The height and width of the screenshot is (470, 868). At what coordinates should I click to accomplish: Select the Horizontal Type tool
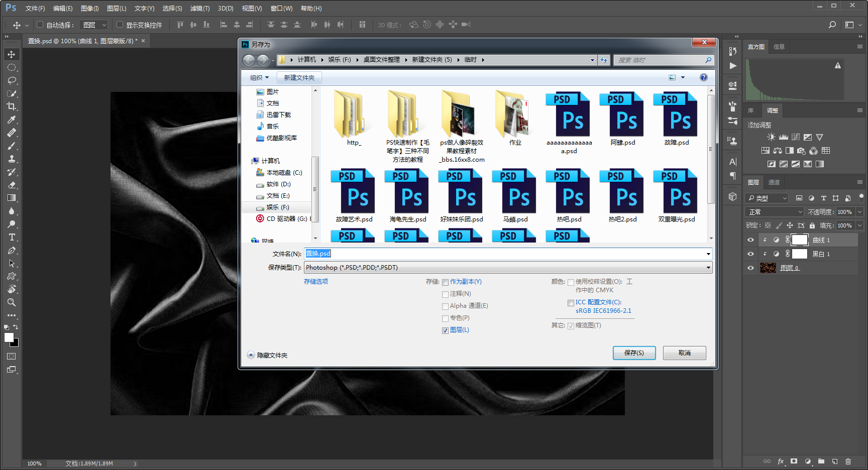tap(12, 237)
